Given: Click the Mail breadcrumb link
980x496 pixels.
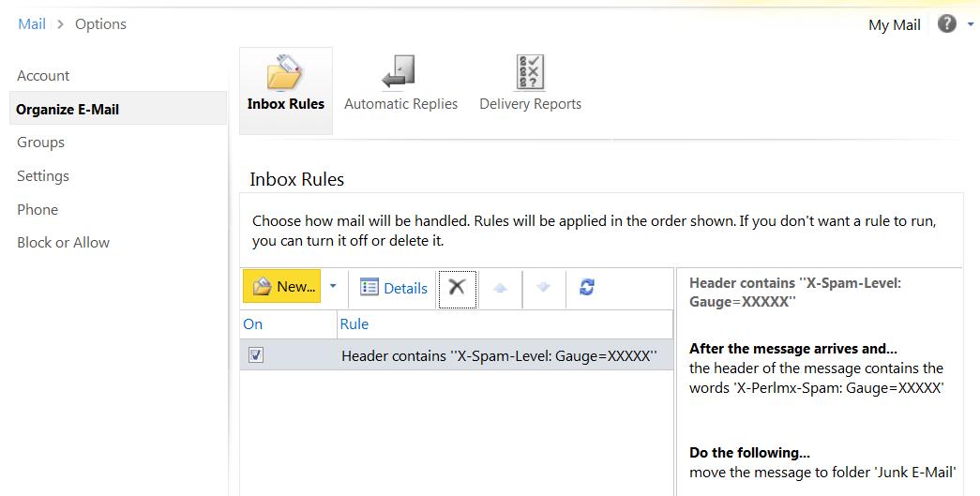Looking at the screenshot, I should point(32,24).
